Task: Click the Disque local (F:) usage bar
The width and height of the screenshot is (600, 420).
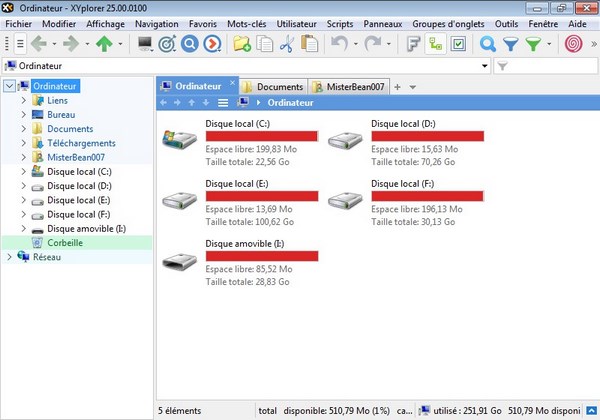Action: pos(427,196)
